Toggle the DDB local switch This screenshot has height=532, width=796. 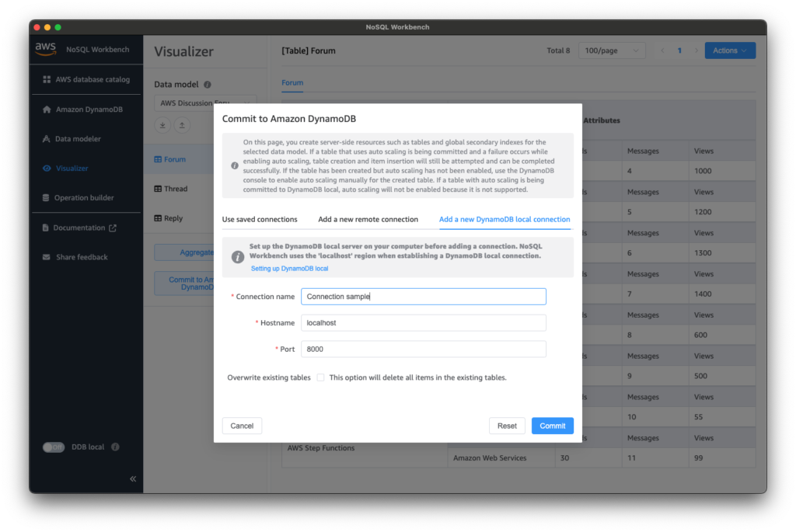54,447
